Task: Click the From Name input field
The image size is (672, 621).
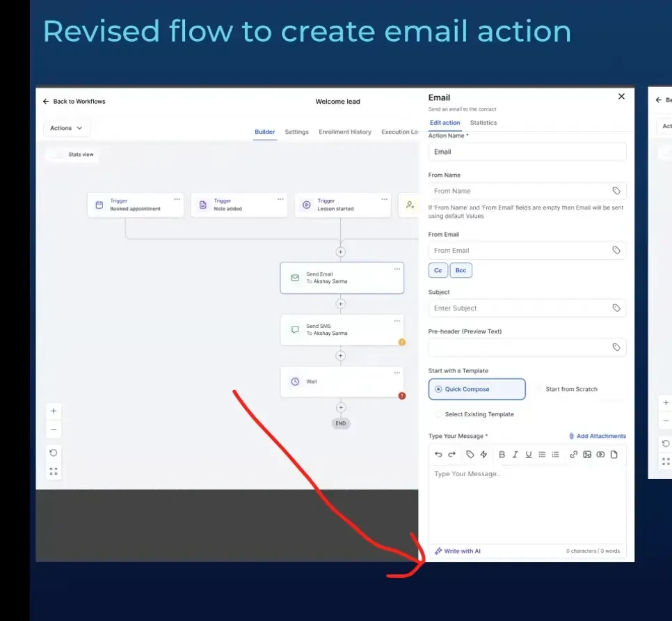Action: 527,191
